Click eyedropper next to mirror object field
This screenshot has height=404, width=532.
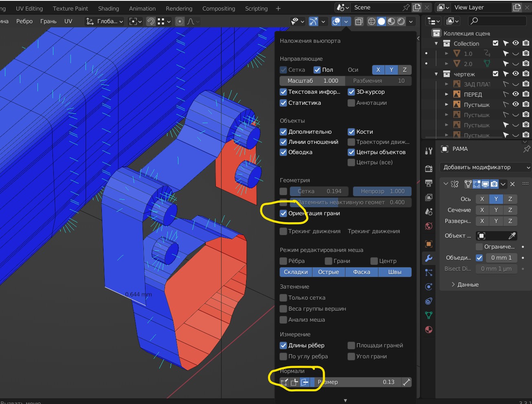[512, 236]
